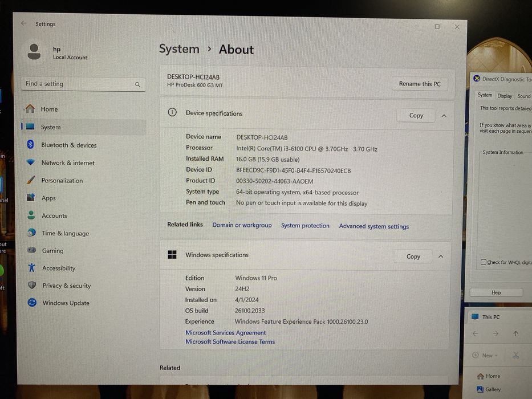Select the System tab in DirectX tool
Viewport: 532px width, 399px height.
(x=485, y=95)
